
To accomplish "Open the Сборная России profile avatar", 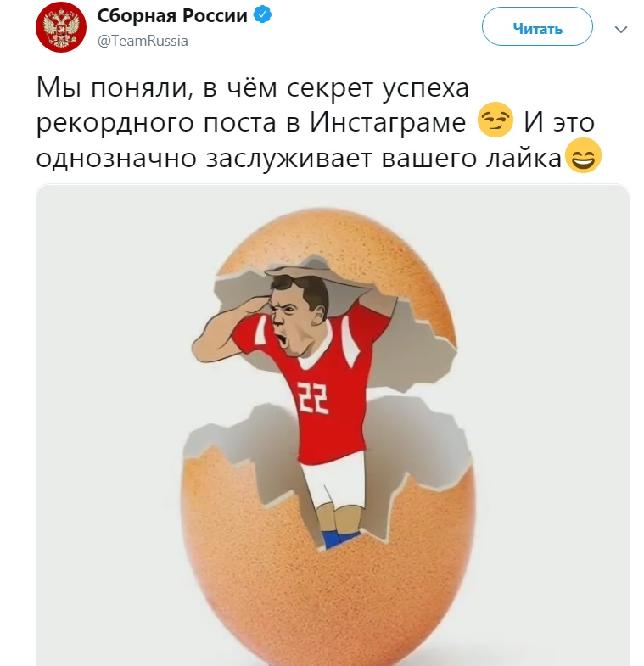I will (x=61, y=27).
